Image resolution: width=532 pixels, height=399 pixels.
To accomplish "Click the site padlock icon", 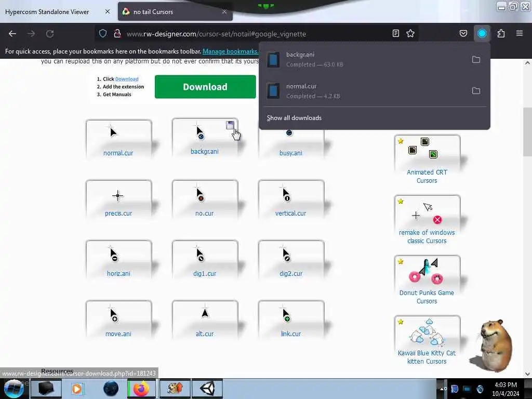I will pos(117,33).
